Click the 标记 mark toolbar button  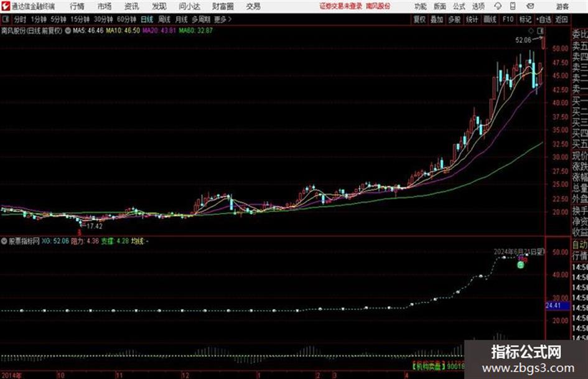(x=525, y=19)
